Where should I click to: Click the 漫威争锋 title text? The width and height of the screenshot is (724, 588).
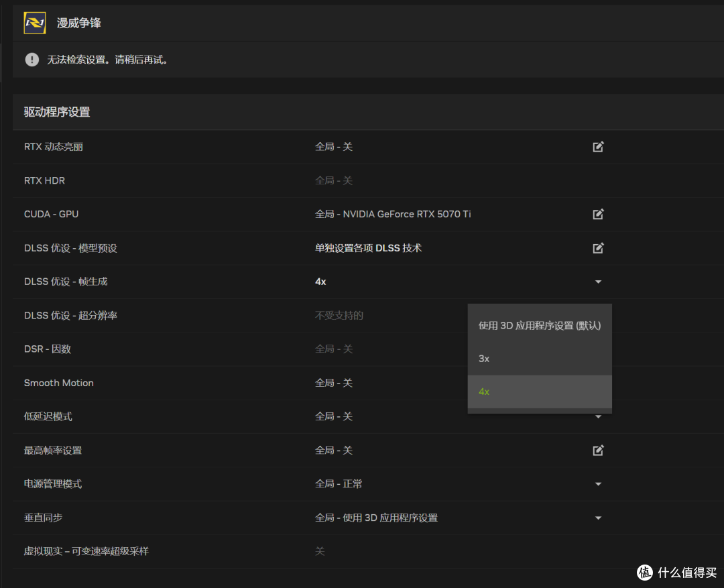point(79,23)
